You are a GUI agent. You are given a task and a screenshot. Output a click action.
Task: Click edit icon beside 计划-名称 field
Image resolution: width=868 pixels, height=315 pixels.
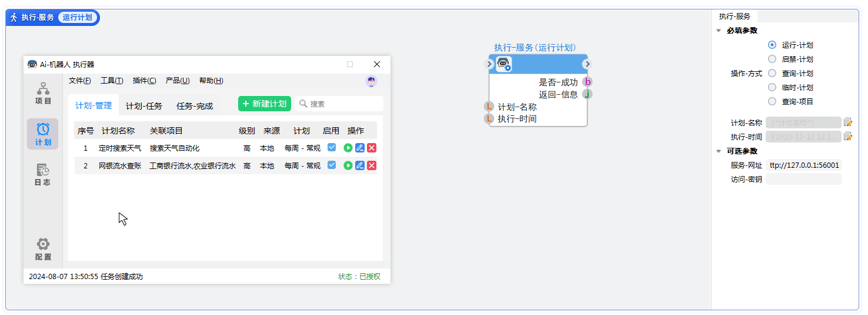click(x=848, y=122)
